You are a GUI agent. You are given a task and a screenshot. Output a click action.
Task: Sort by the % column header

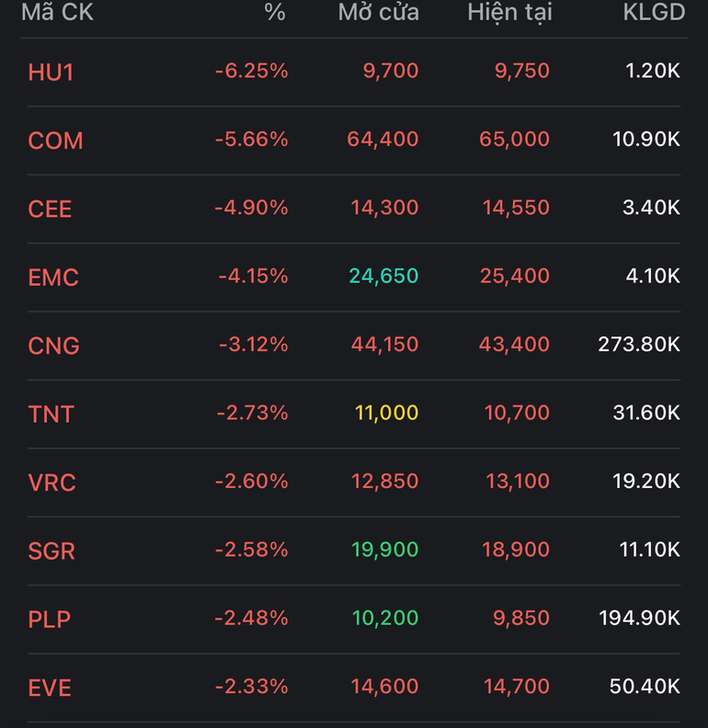[275, 12]
